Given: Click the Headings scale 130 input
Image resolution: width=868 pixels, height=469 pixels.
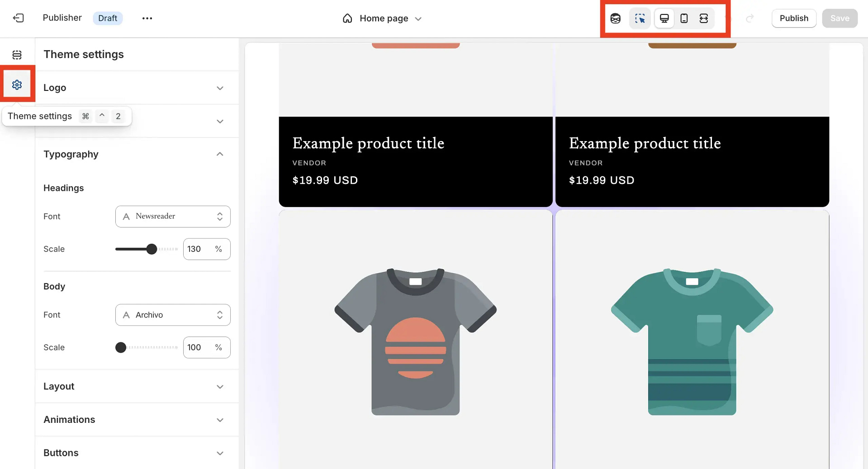Looking at the screenshot, I should tap(207, 249).
